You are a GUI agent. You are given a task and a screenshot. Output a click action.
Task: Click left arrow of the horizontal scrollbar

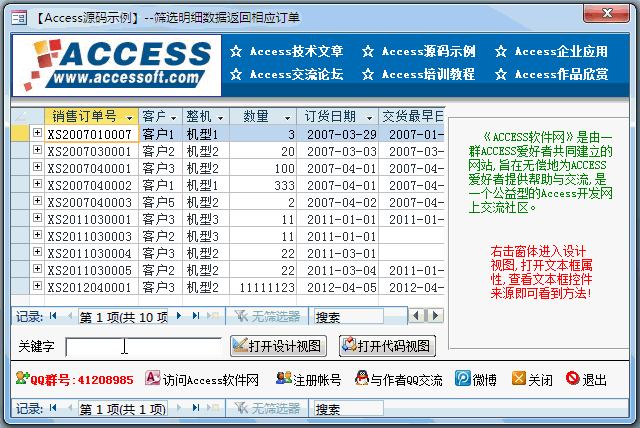pyautogui.click(x=416, y=315)
